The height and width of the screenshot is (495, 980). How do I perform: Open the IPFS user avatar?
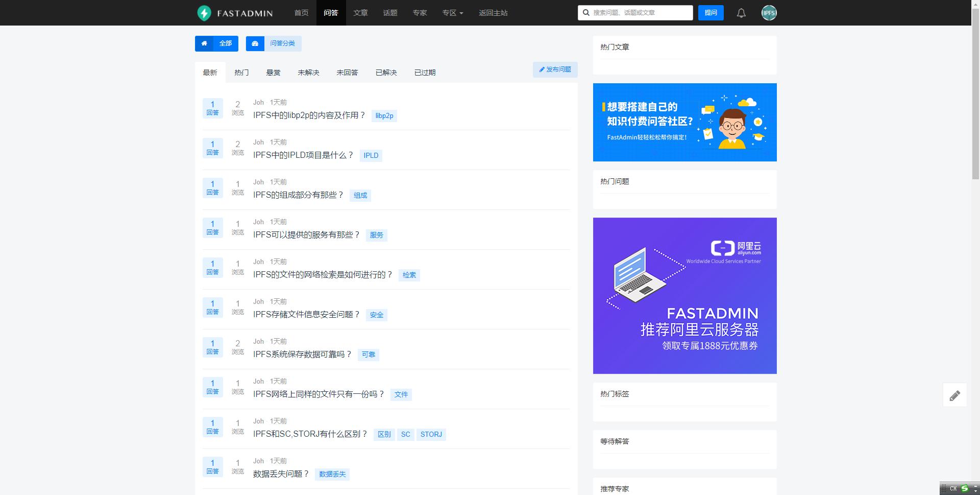769,13
